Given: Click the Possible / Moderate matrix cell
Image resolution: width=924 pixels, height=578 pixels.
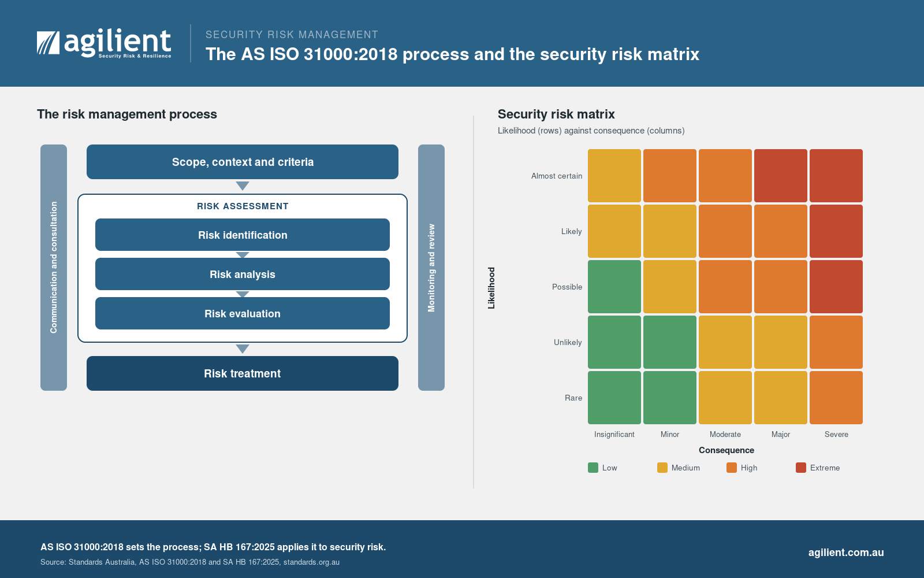Looking at the screenshot, I should coord(725,287).
